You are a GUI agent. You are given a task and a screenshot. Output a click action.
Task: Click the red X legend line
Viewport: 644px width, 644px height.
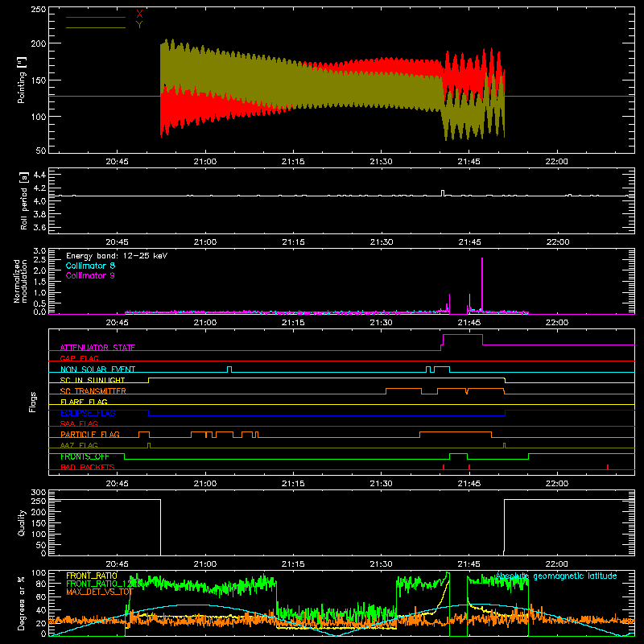(96, 17)
